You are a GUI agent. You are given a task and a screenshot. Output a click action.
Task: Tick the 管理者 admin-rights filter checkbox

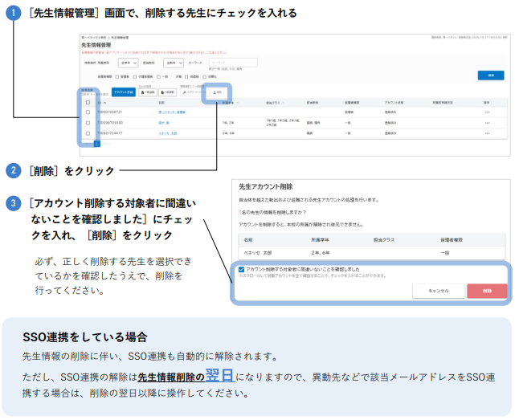(x=117, y=76)
